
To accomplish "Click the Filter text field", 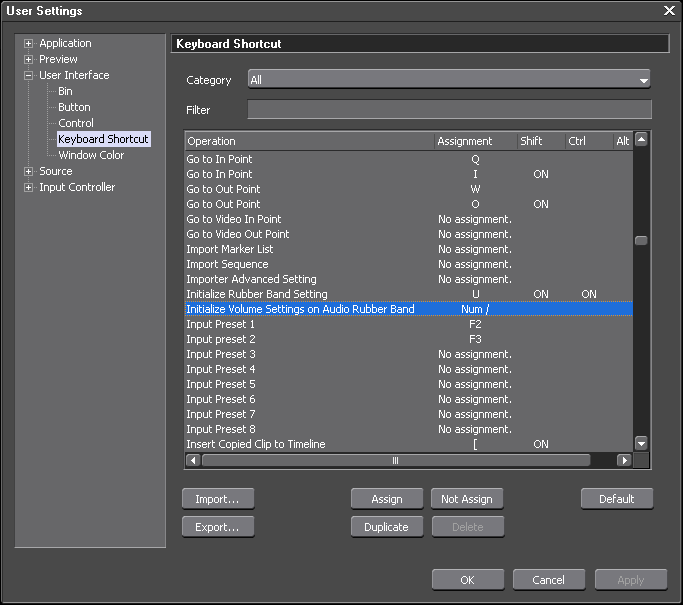I will tap(449, 110).
